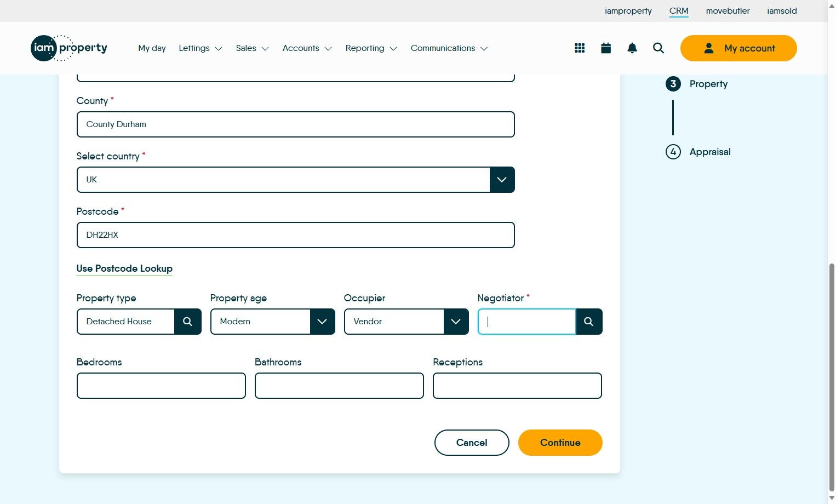Expand the Sales menu
Viewport: 836px width, 504px height.
point(253,48)
